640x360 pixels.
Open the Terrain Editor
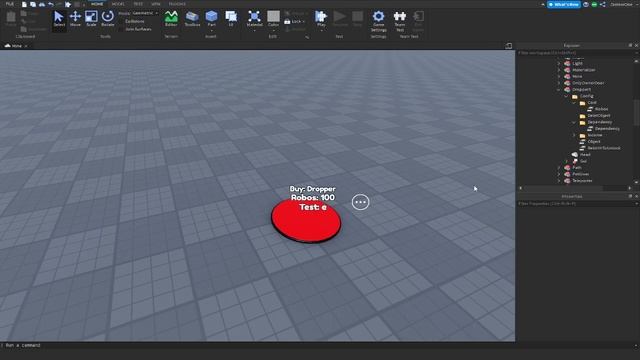(x=171, y=19)
